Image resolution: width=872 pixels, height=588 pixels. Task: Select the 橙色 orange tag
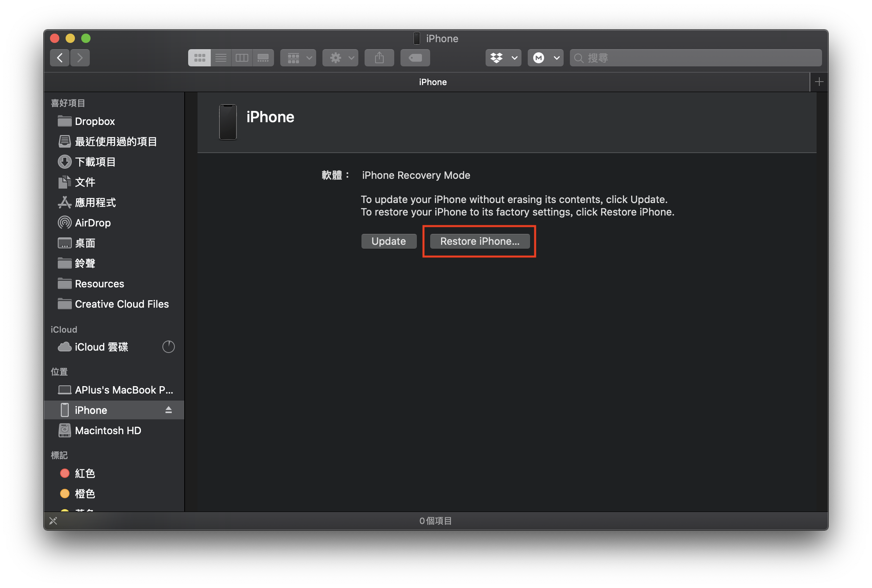(x=114, y=494)
